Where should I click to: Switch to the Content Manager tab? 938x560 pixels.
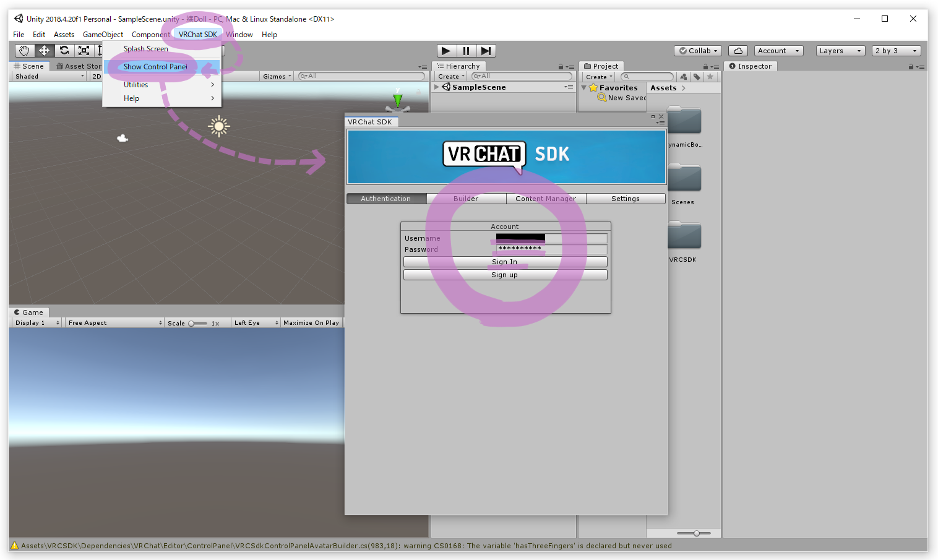546,199
